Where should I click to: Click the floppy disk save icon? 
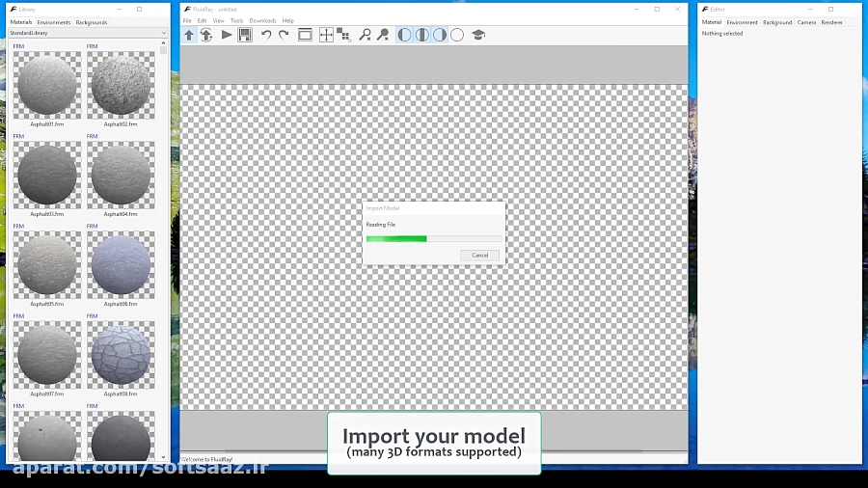tap(245, 35)
